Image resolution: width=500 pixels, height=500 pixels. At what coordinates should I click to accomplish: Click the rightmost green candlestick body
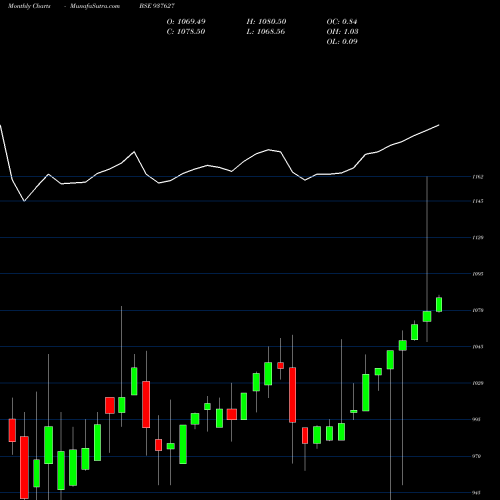439,305
